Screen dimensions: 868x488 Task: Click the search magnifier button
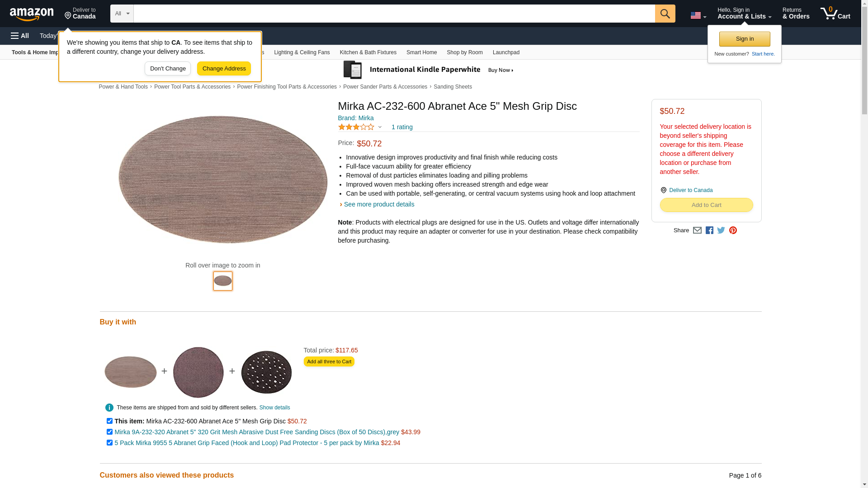click(x=665, y=14)
